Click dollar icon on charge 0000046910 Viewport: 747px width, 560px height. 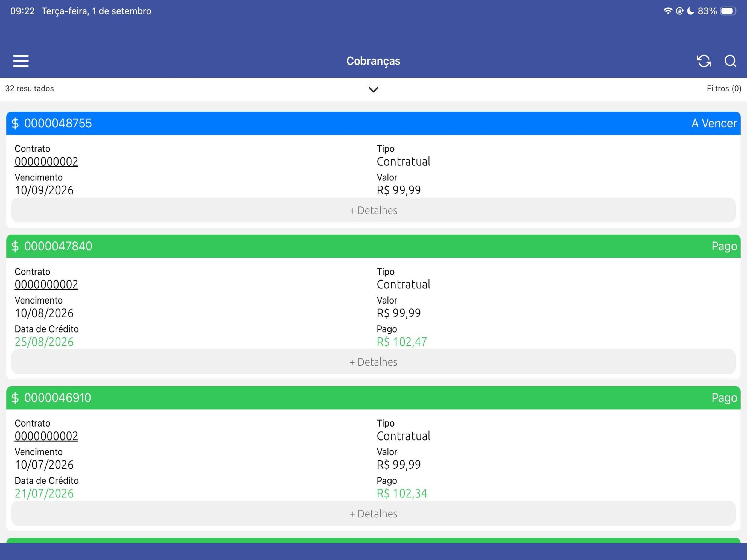coord(15,398)
